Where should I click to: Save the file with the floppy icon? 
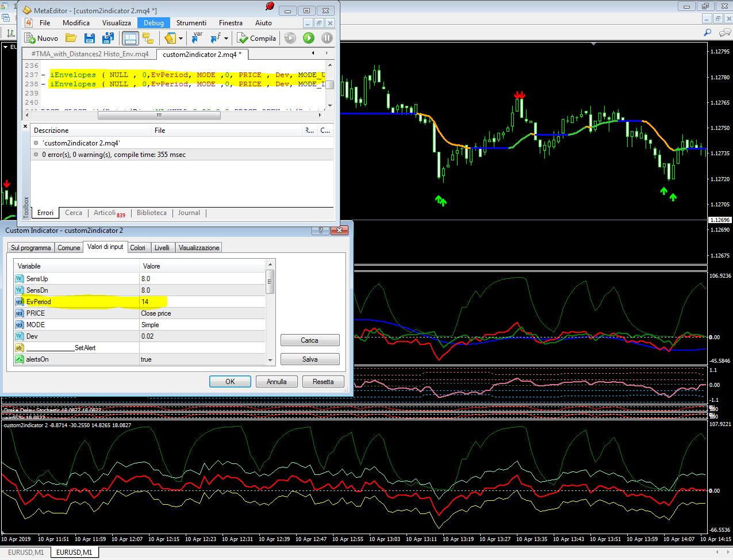tap(89, 39)
